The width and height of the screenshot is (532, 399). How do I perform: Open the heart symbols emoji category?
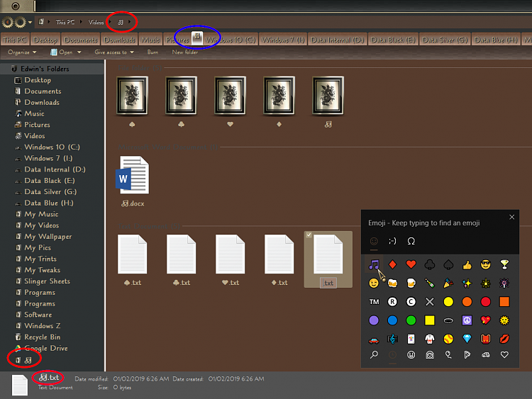click(504, 355)
